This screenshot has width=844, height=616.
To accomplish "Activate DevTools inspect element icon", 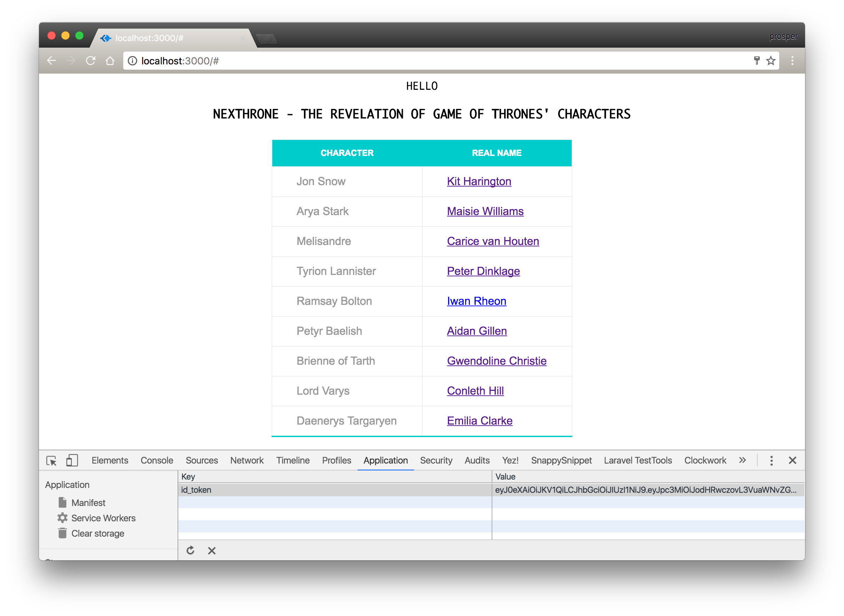I will click(52, 460).
